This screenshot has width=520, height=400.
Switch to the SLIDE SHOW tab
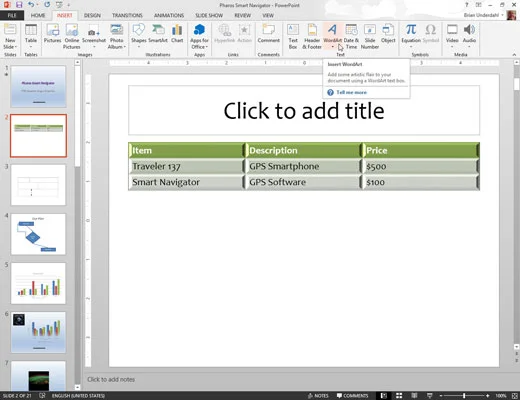click(x=209, y=15)
